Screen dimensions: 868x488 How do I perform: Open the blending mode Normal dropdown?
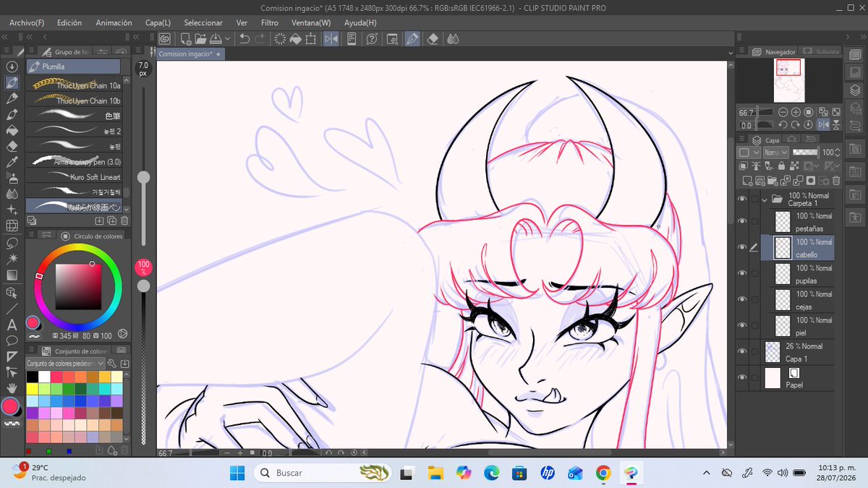[776, 153]
